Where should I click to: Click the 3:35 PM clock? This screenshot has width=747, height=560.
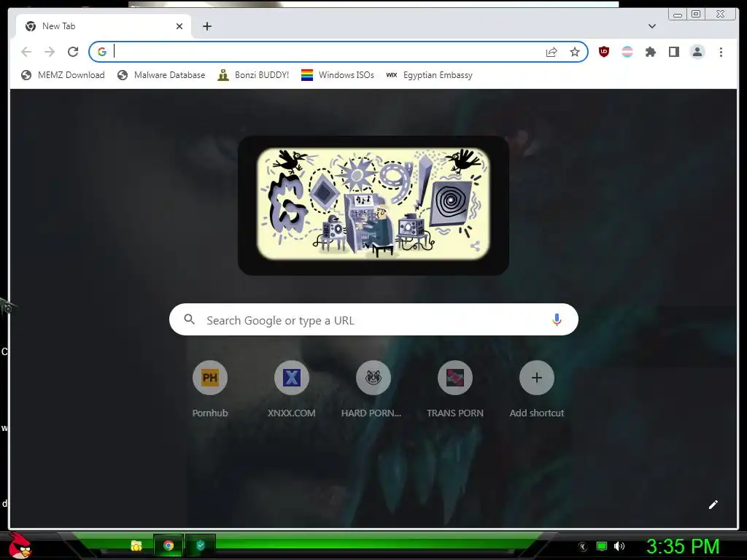tap(683, 546)
